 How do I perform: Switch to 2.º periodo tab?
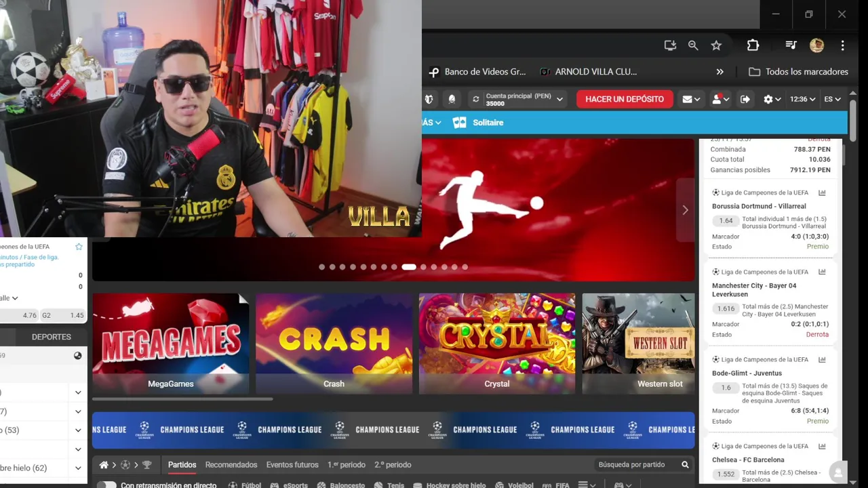pyautogui.click(x=393, y=465)
